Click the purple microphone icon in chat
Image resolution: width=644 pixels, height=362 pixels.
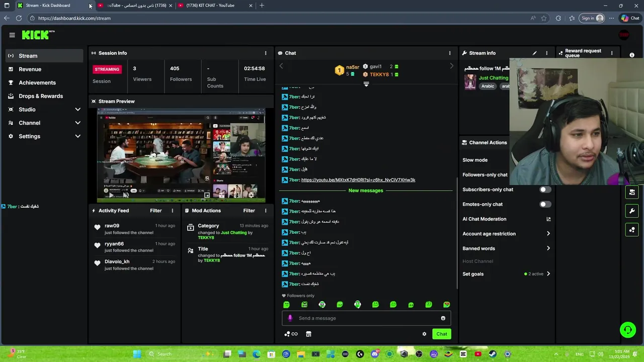click(290, 318)
